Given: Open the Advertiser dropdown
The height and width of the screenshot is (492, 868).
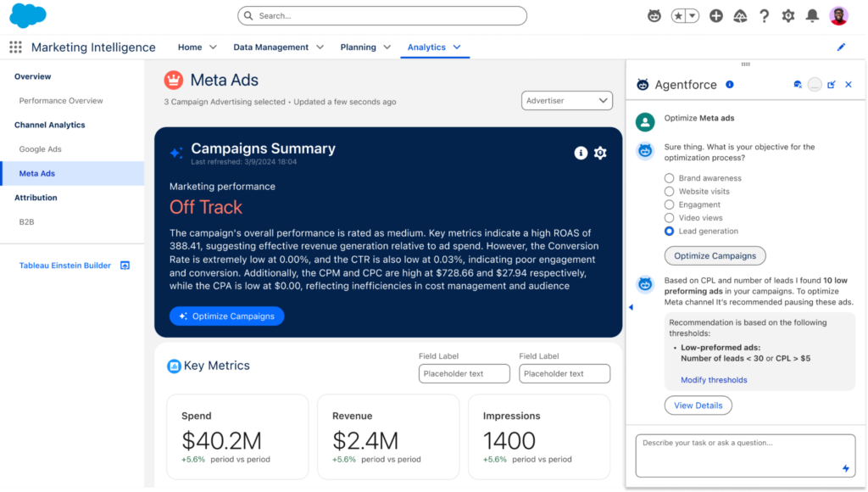Looking at the screenshot, I should point(567,101).
